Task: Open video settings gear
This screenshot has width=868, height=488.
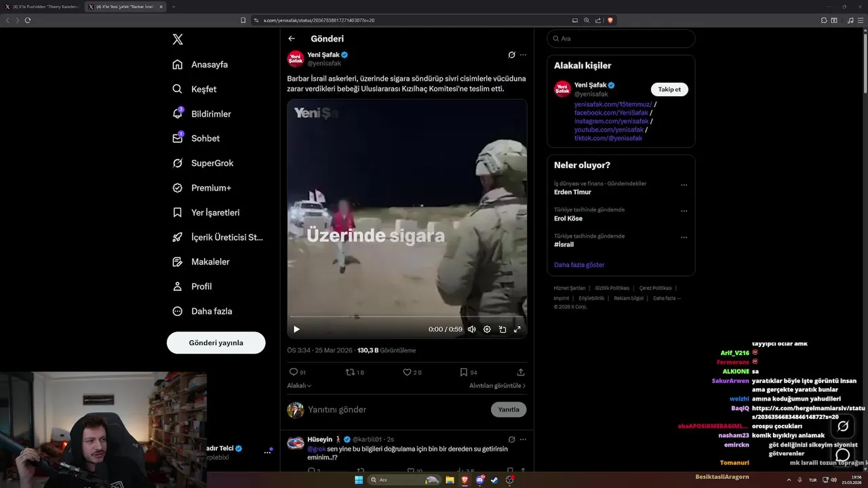Action: pos(487,329)
